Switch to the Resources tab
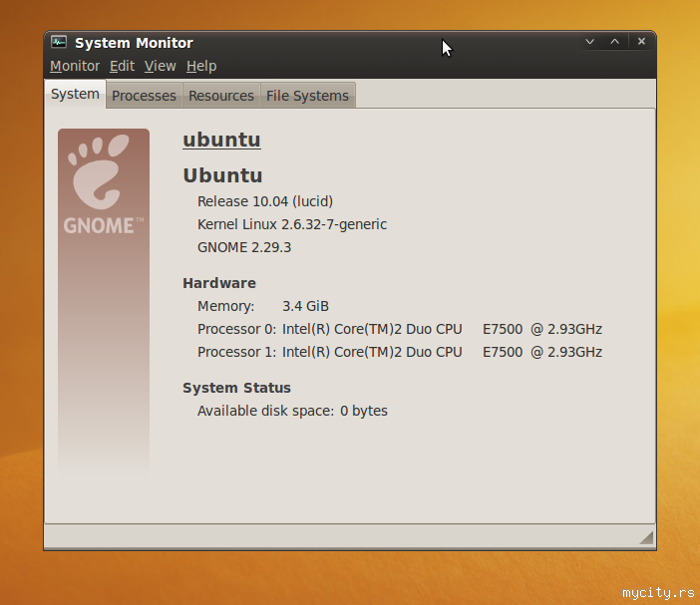The image size is (700, 605). coord(221,96)
